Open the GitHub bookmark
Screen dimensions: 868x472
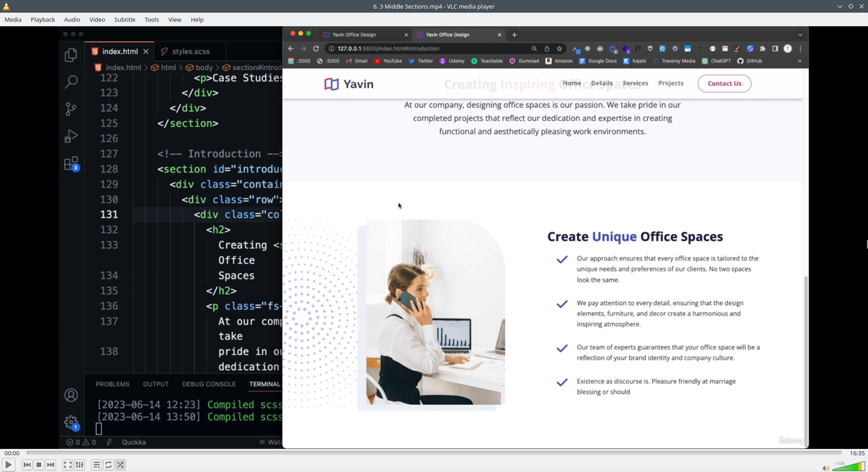tap(750, 61)
